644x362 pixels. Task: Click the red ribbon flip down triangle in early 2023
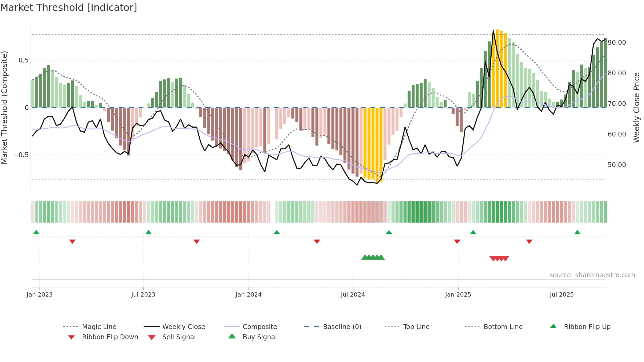click(72, 241)
